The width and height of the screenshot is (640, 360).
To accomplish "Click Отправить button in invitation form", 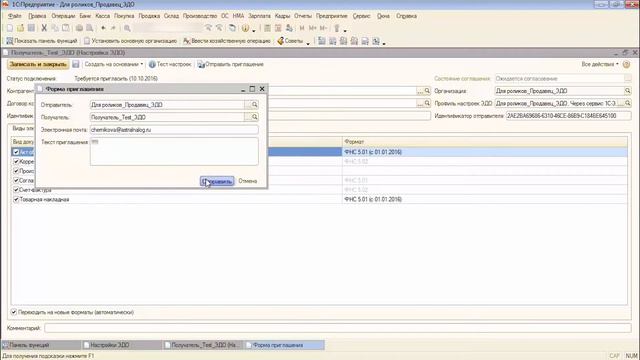I will [x=217, y=181].
